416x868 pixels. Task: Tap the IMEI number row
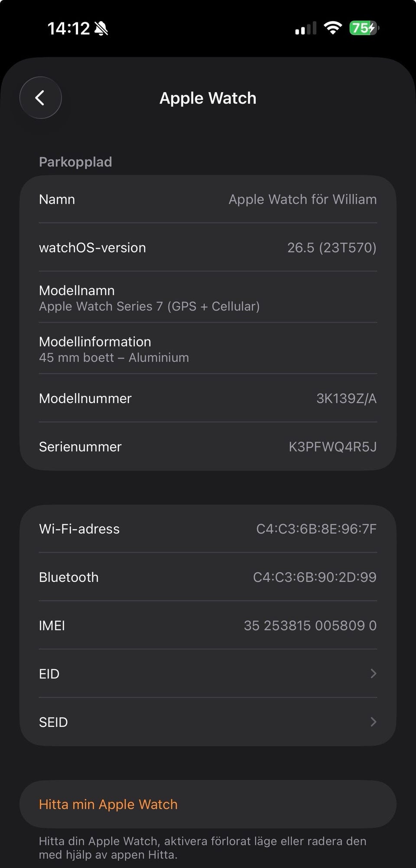coord(208,625)
